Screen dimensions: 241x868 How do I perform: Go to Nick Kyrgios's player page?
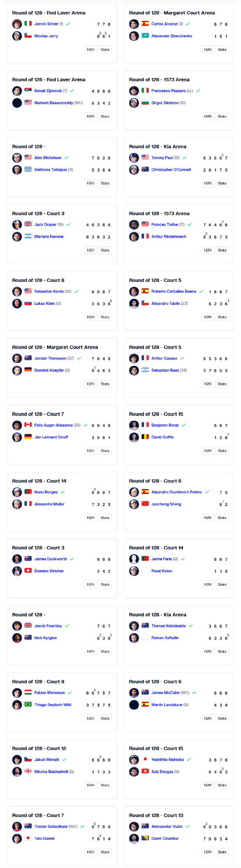click(x=46, y=638)
